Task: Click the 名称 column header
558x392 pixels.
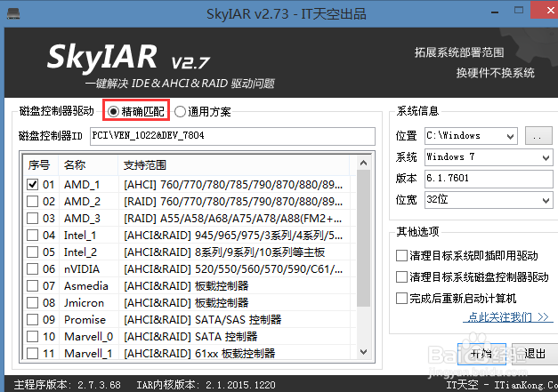Action: [x=88, y=165]
